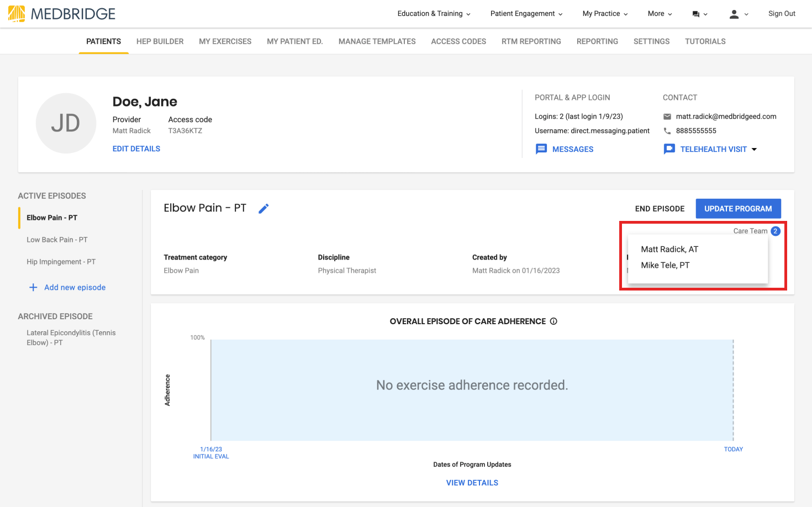Open the My Patient Ed. tab

pyautogui.click(x=295, y=41)
